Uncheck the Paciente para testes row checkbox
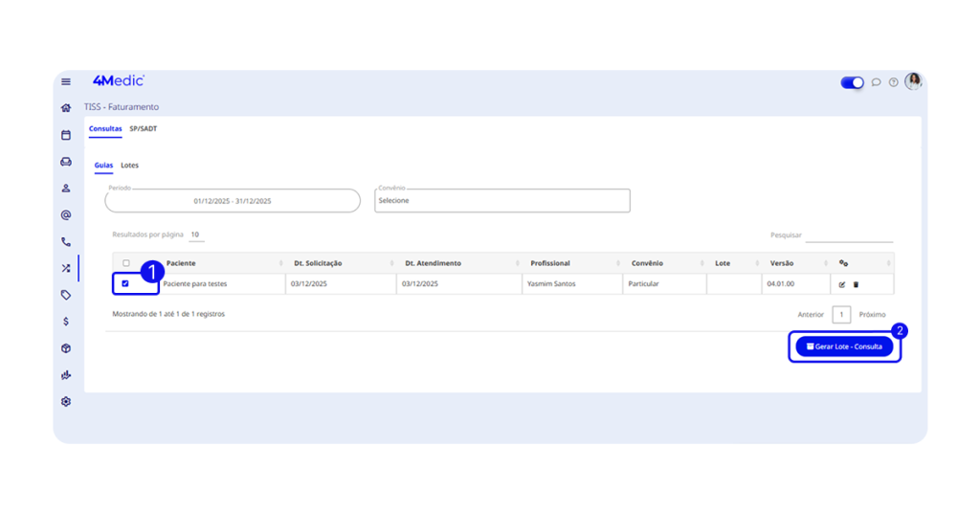Screen dimensions: 980x514 [125, 283]
